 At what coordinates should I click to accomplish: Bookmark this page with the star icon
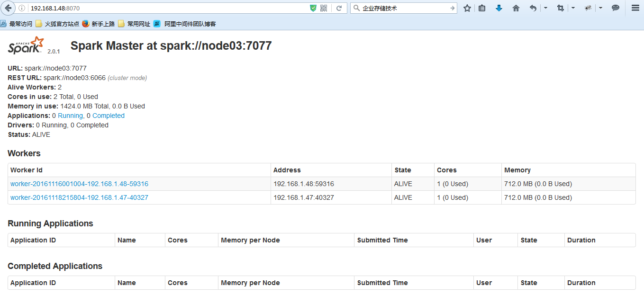tap(467, 8)
